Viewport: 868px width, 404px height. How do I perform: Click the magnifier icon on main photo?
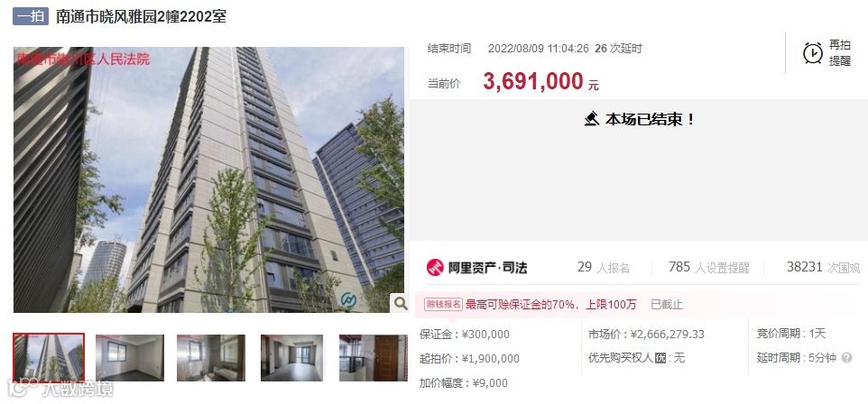point(400,303)
